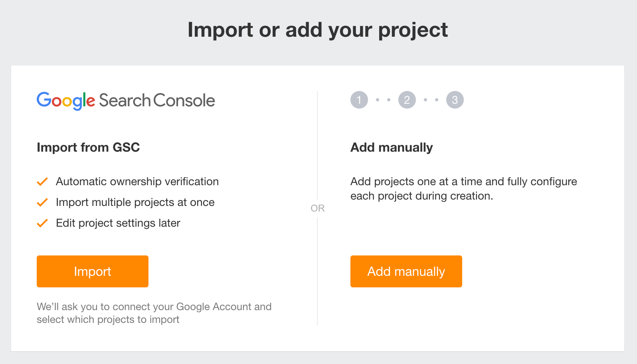This screenshot has height=364, width=637.
Task: Click the Add projects one at a time description
Action: [x=463, y=188]
